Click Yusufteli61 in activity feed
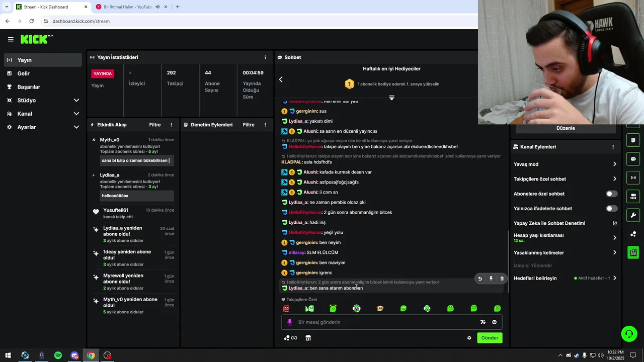The image size is (644, 362). click(x=116, y=210)
